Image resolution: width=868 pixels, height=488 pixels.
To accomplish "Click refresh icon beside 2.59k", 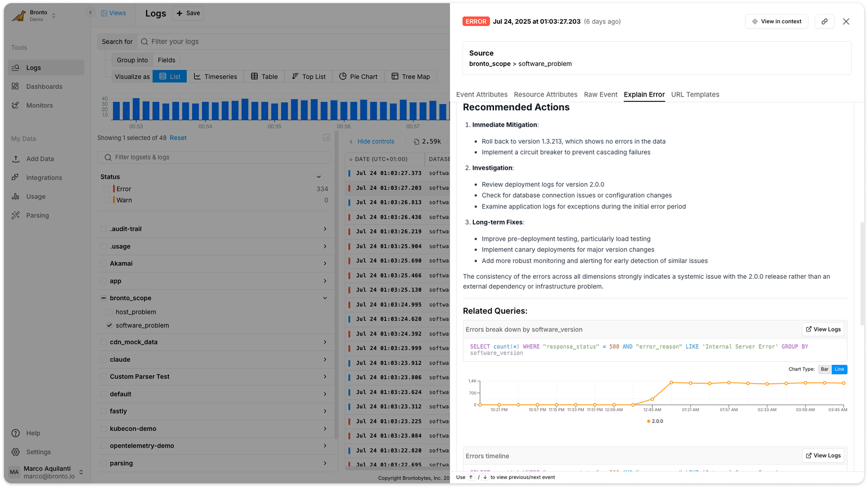I will pos(416,142).
